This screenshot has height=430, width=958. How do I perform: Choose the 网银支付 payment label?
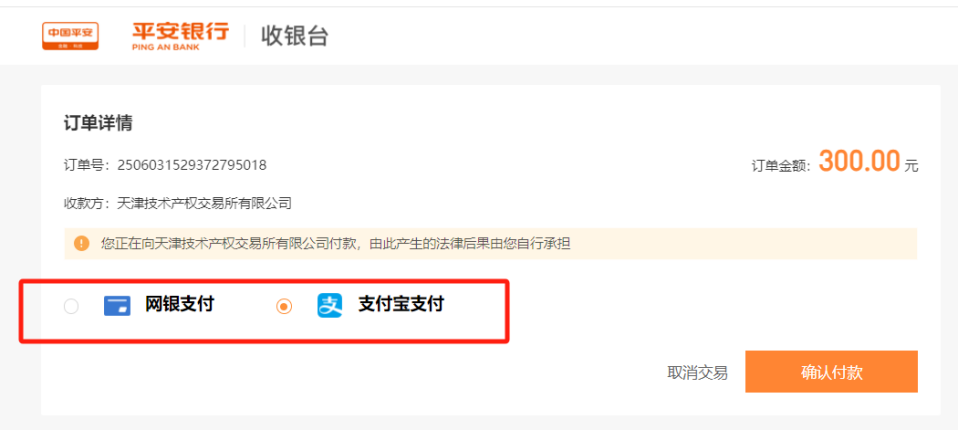pos(180,304)
